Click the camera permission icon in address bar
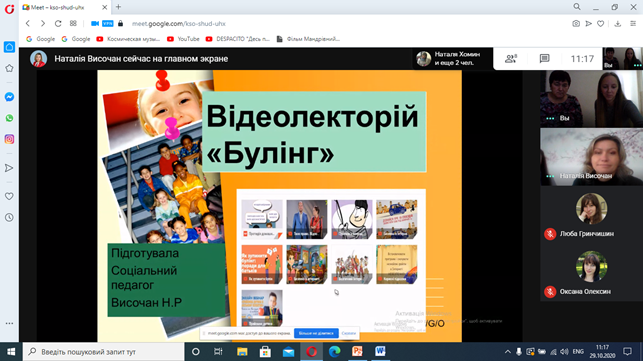Image resolution: width=643 pixels, height=361 pixels. [95, 23]
